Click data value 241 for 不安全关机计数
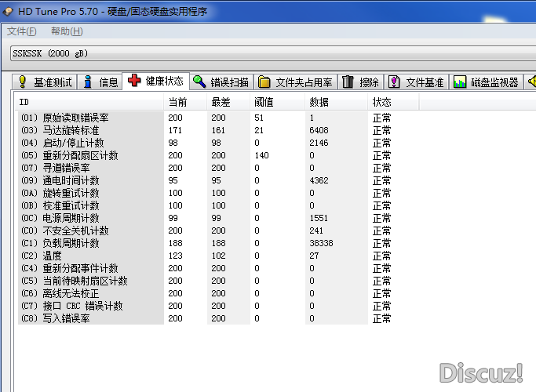The height and width of the screenshot is (392, 536). [x=316, y=230]
